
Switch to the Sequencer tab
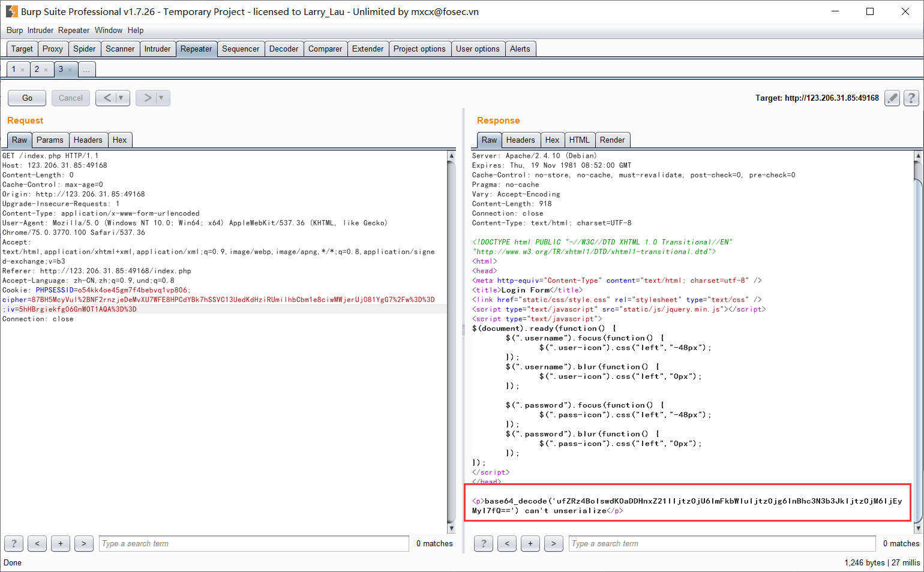click(x=241, y=49)
